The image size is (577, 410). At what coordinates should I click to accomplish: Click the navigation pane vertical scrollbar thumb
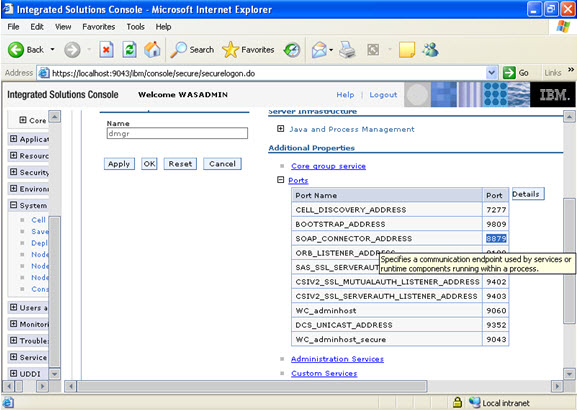click(54, 291)
